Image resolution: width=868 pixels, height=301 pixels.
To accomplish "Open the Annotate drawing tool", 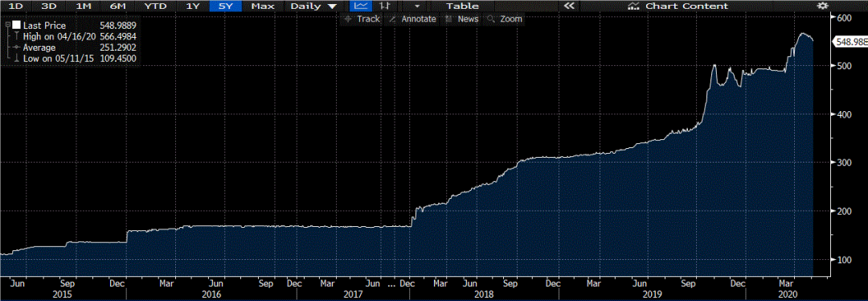I will (412, 19).
